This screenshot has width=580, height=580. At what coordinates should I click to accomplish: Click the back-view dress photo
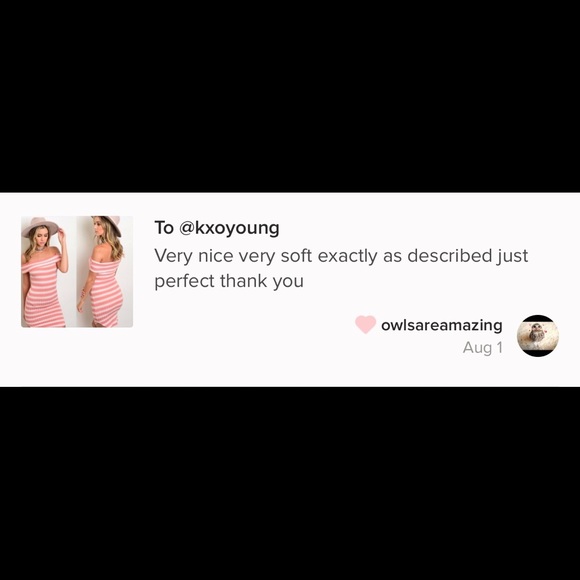pos(105,272)
